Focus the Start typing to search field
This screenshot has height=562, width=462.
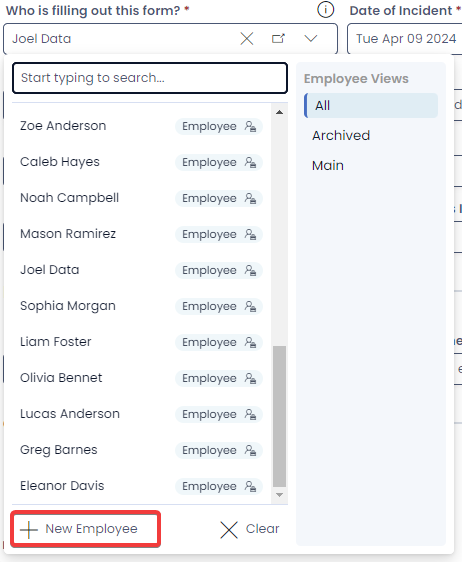pos(150,78)
